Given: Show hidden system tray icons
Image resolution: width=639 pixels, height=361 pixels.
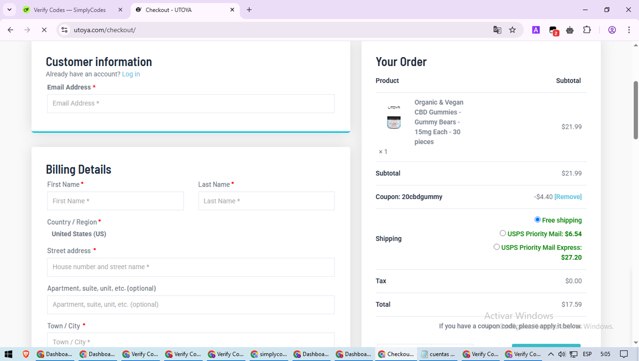Looking at the screenshot, I should pyautogui.click(x=551, y=354).
